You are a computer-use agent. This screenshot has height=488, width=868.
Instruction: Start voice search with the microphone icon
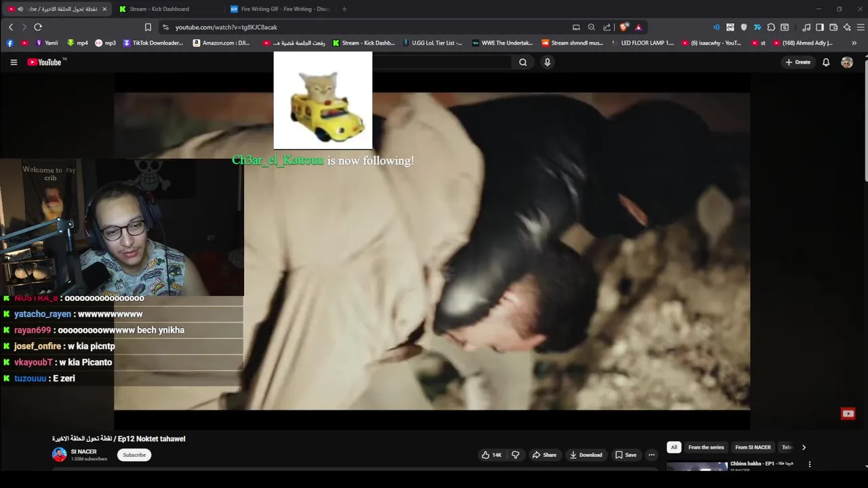tap(547, 62)
